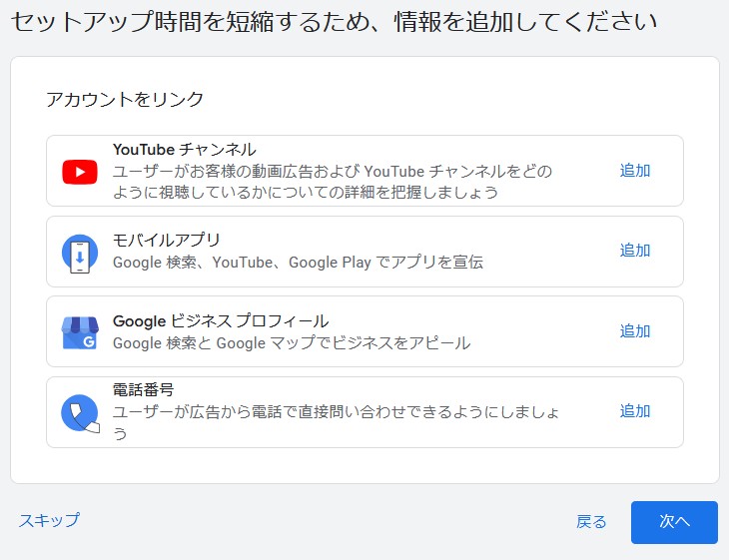Click the mobile app download icon

(80, 254)
